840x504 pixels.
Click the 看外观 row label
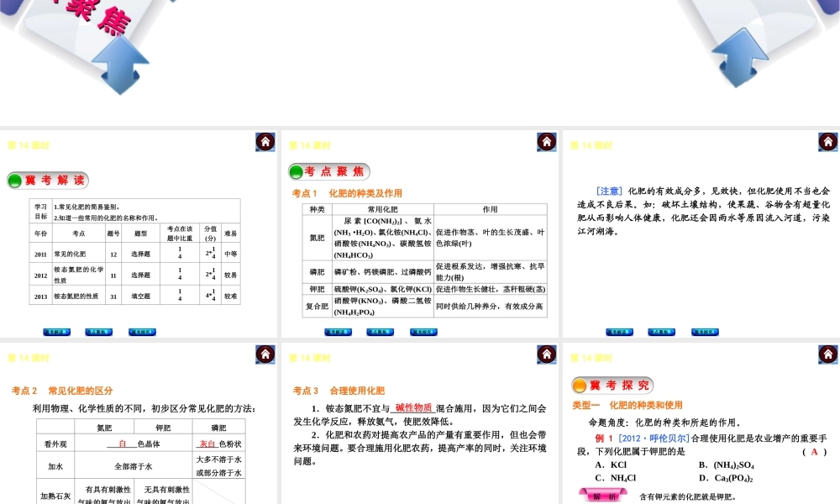click(55, 444)
